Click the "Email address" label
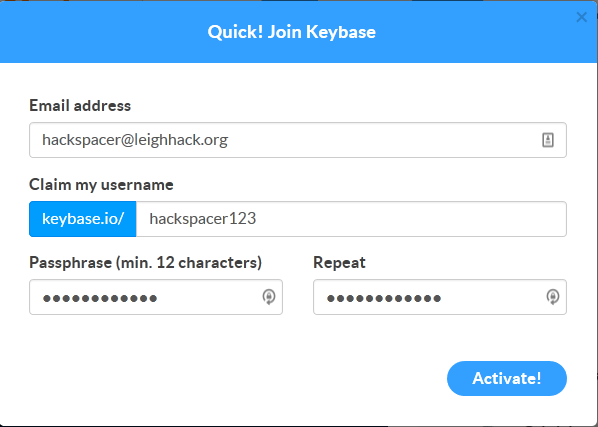598x427 pixels. click(x=80, y=106)
